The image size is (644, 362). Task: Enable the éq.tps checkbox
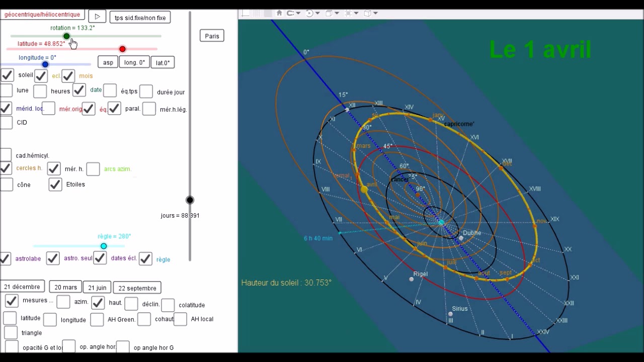tap(110, 90)
